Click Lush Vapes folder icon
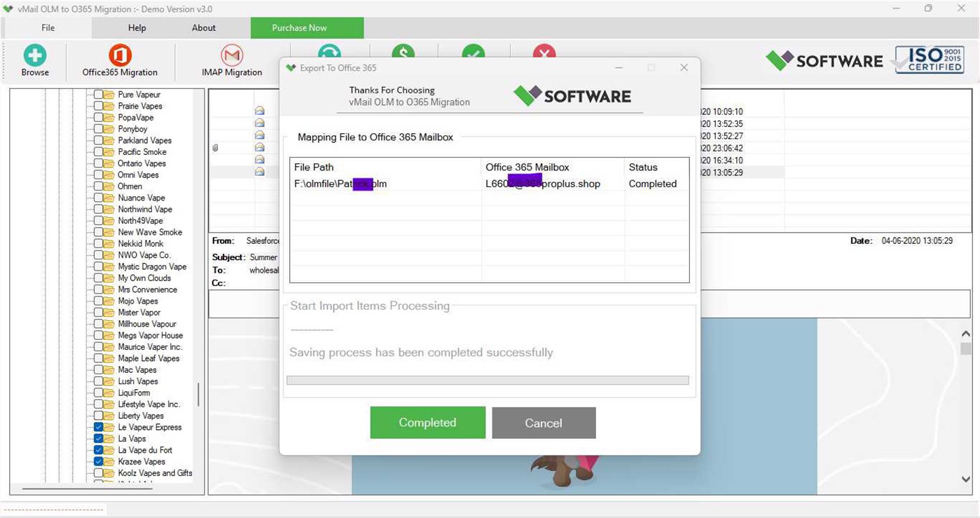The width and height of the screenshot is (980, 518). click(x=109, y=381)
